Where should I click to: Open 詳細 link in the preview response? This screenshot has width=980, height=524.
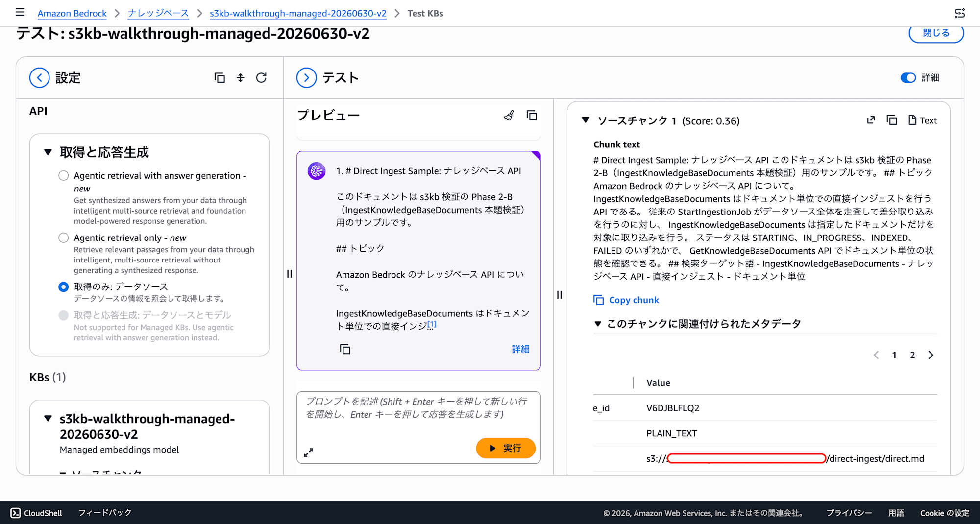[520, 349]
